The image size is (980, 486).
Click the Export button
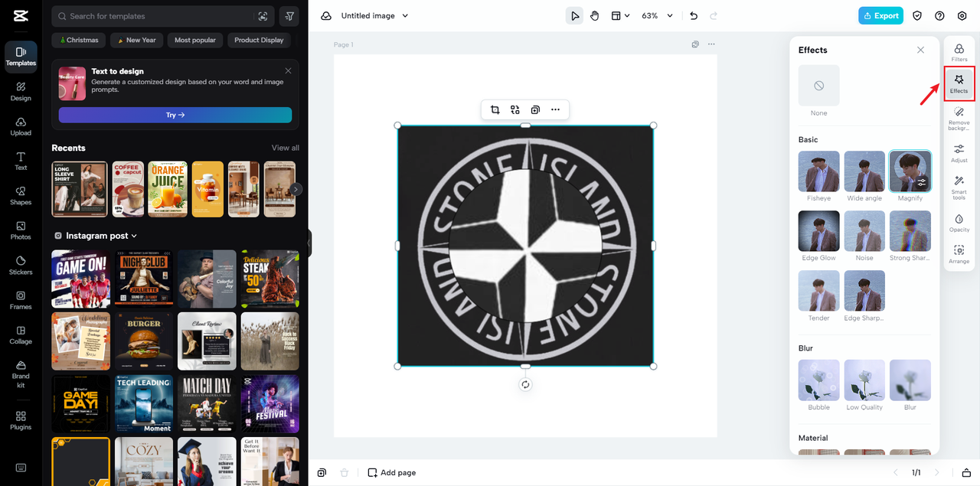pyautogui.click(x=880, y=15)
